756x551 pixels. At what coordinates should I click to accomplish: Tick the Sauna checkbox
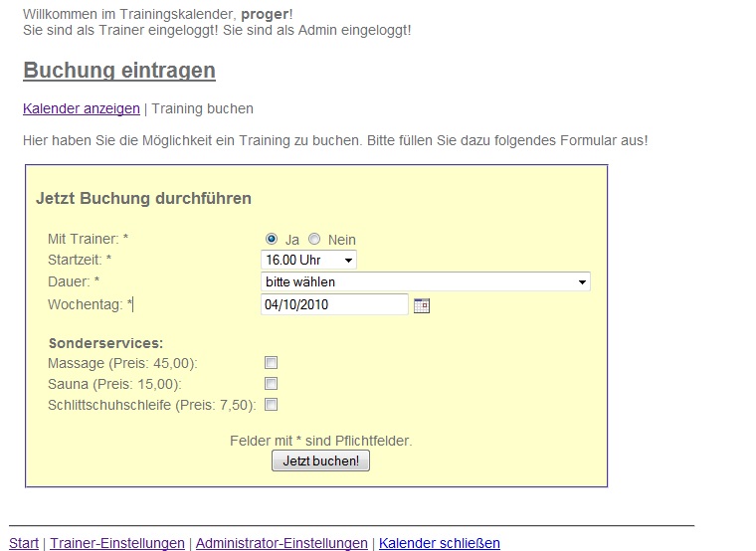(x=271, y=384)
